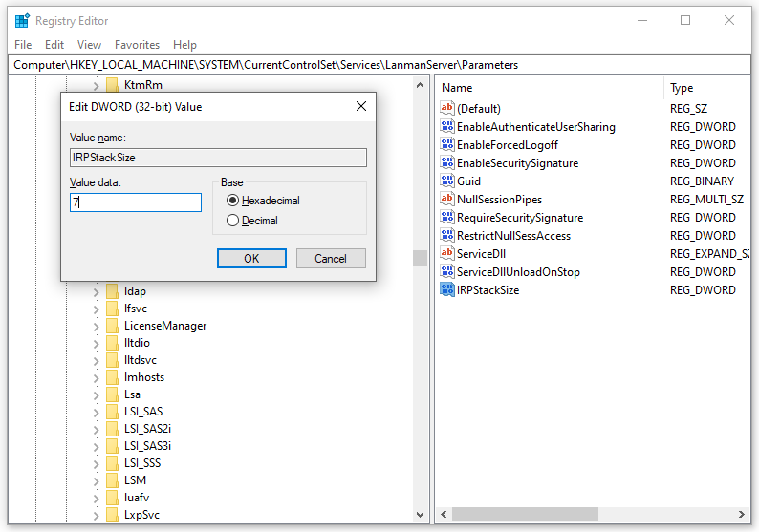Expand the ldap tree node
Image resolution: width=759 pixels, height=532 pixels.
click(x=96, y=292)
